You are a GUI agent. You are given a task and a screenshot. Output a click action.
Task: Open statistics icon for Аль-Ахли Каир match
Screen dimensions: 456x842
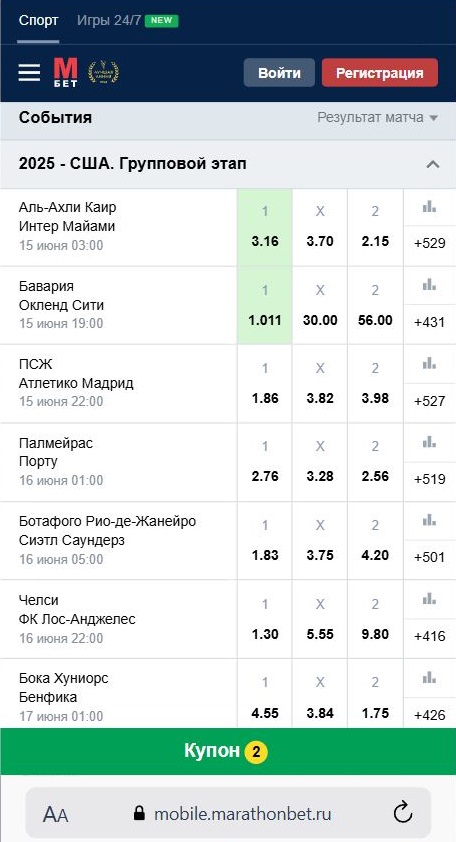point(429,207)
